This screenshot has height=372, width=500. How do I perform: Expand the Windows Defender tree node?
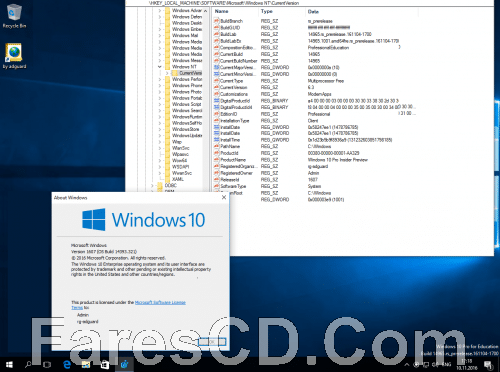point(160,17)
